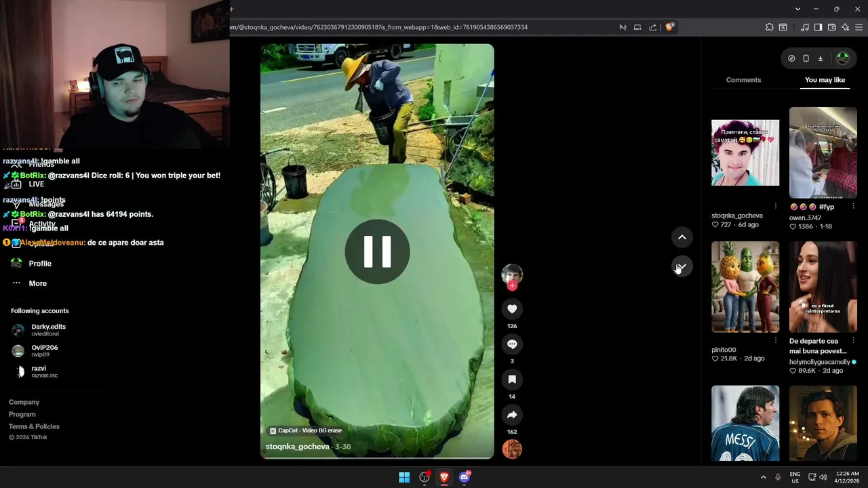Open the "De departe cea mai buna povest..." title
Viewport: 868px width, 488px height.
coord(818,346)
